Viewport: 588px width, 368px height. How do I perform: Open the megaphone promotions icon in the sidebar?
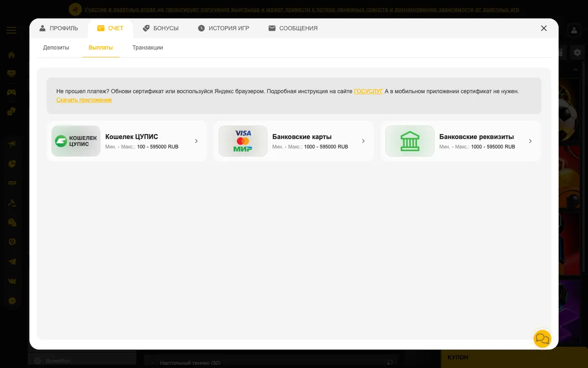pyautogui.click(x=12, y=144)
